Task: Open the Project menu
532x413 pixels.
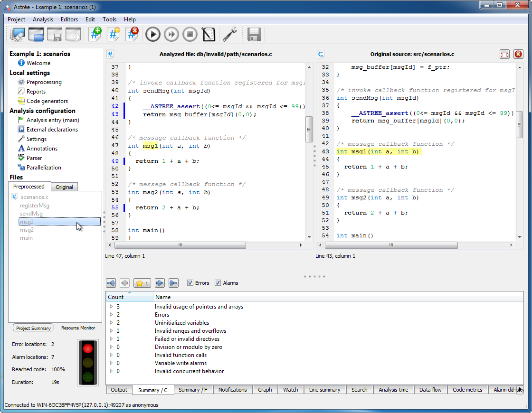Action: pos(16,19)
